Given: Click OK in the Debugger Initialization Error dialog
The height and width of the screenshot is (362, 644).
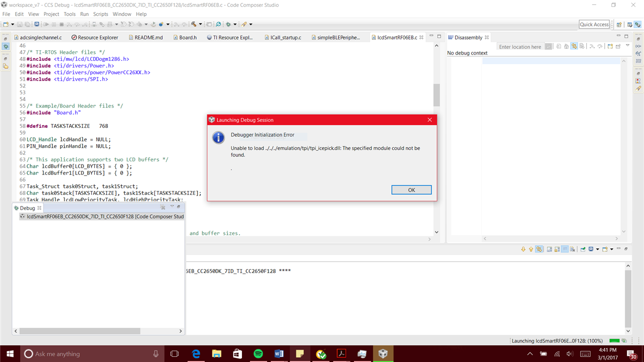Looking at the screenshot, I should click(412, 190).
